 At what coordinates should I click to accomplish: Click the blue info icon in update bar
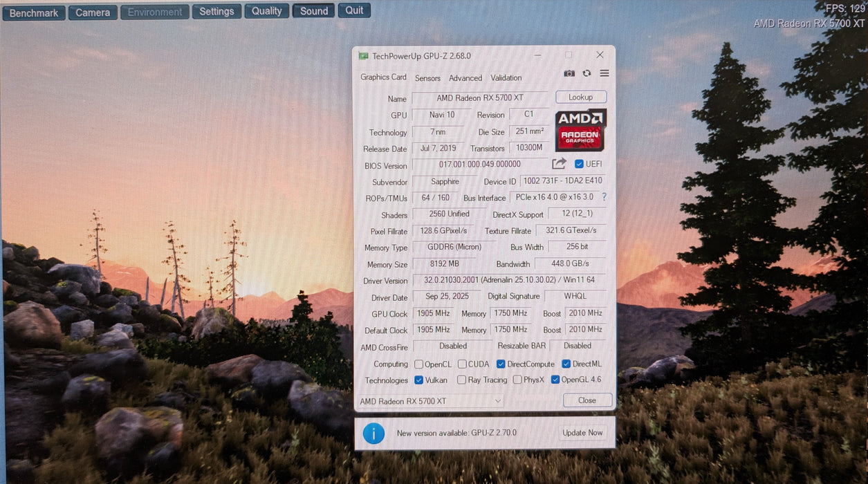pos(373,433)
